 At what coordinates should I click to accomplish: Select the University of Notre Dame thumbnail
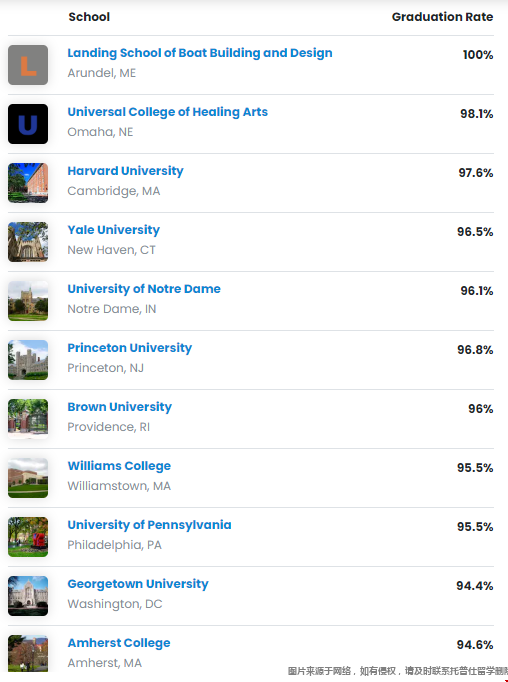tap(28, 301)
